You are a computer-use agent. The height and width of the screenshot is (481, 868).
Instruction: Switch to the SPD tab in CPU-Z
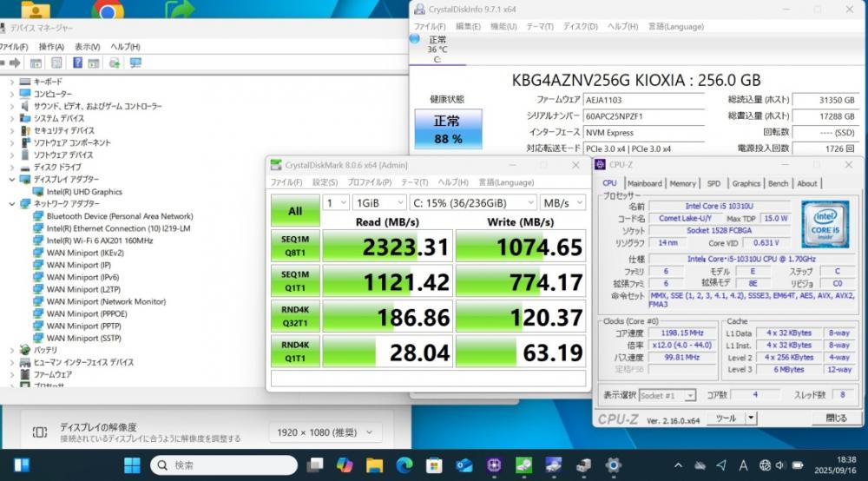point(714,183)
